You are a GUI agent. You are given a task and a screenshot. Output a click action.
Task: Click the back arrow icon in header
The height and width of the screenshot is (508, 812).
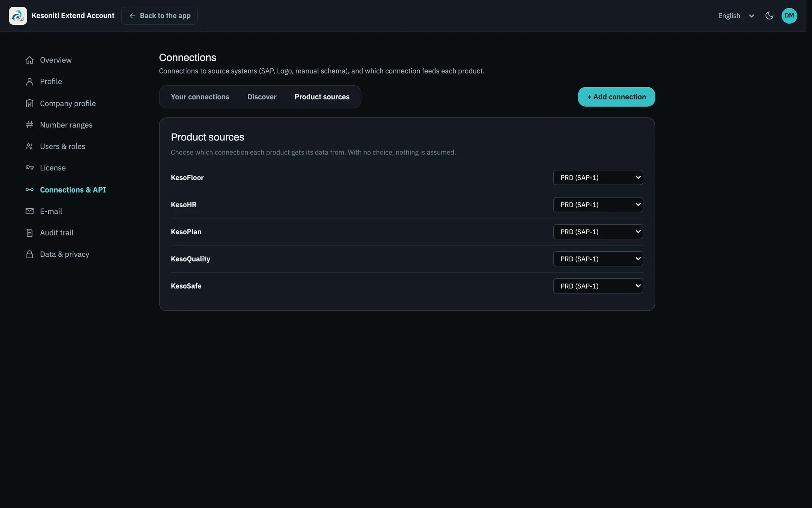coord(132,16)
